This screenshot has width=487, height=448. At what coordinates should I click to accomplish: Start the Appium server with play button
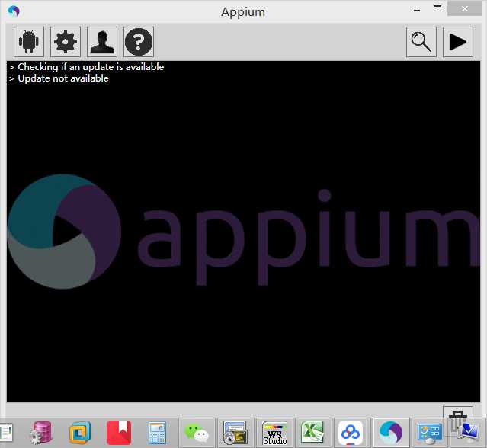pos(458,42)
